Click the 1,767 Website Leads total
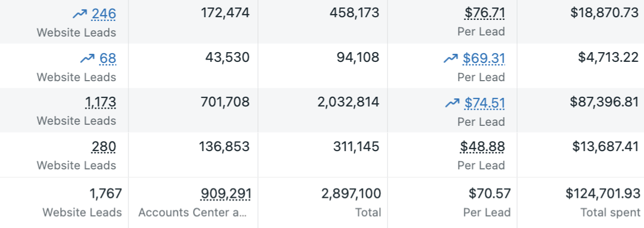644x228 pixels. click(105, 194)
